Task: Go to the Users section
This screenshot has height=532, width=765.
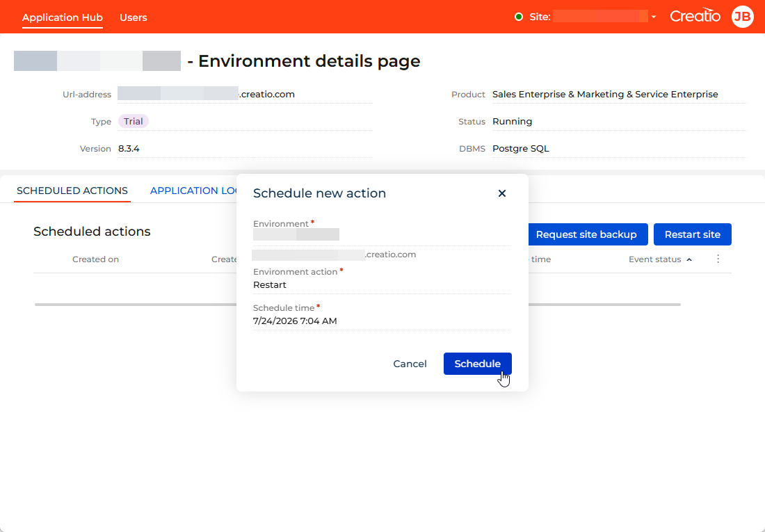Action: 134,17
